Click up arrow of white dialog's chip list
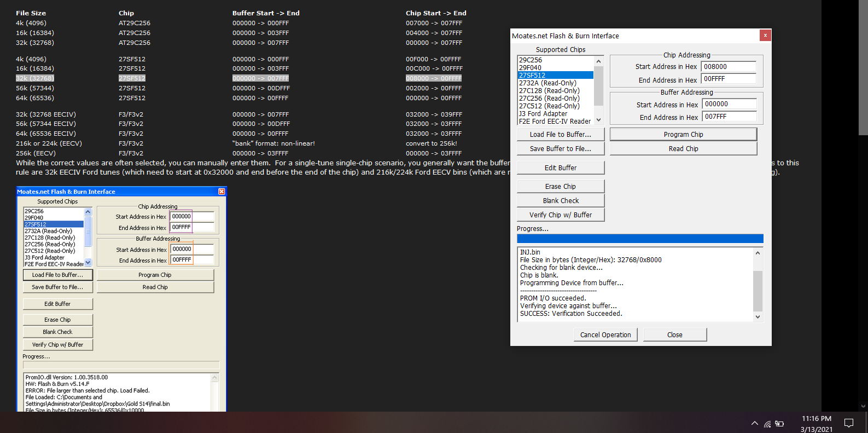Image resolution: width=868 pixels, height=433 pixels. pyautogui.click(x=598, y=61)
